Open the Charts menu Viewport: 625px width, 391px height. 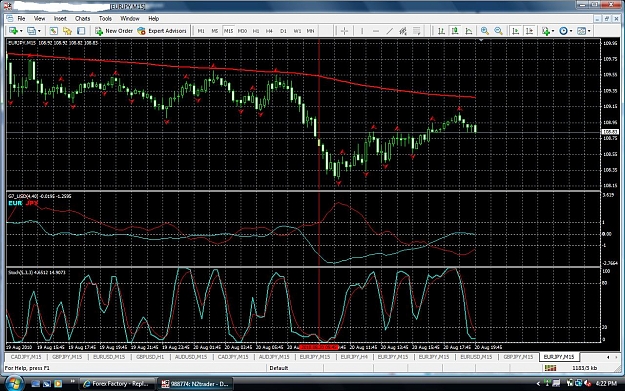click(x=83, y=18)
